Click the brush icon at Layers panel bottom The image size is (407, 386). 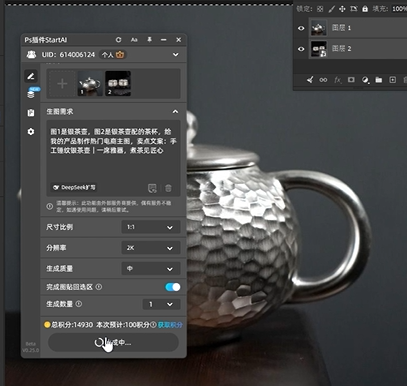coord(310,80)
